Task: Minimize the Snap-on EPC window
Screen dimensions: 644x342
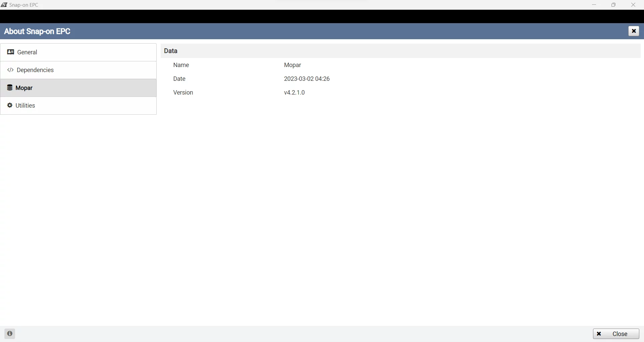Action: (x=594, y=5)
